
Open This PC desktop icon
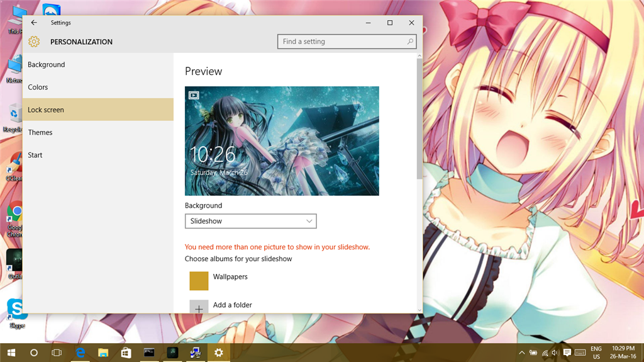pyautogui.click(x=15, y=20)
